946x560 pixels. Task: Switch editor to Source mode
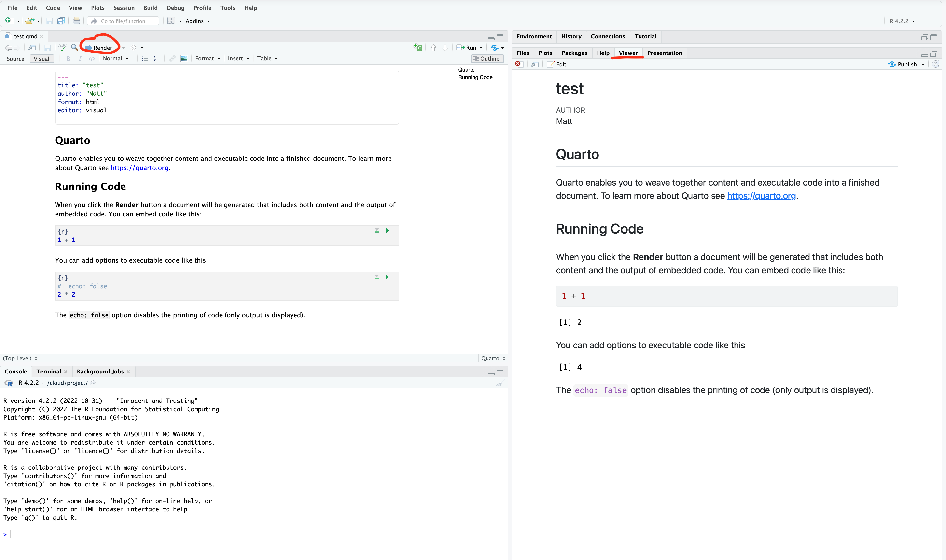(x=15, y=58)
